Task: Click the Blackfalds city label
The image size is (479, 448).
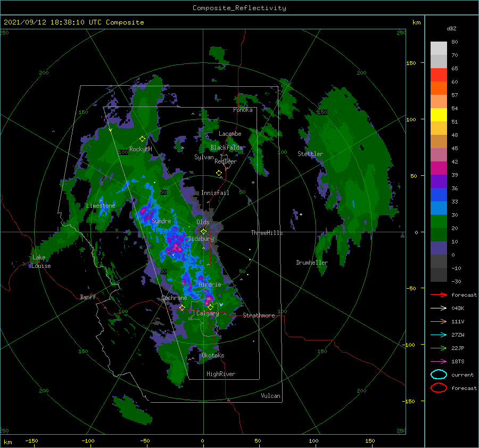Action: point(226,148)
